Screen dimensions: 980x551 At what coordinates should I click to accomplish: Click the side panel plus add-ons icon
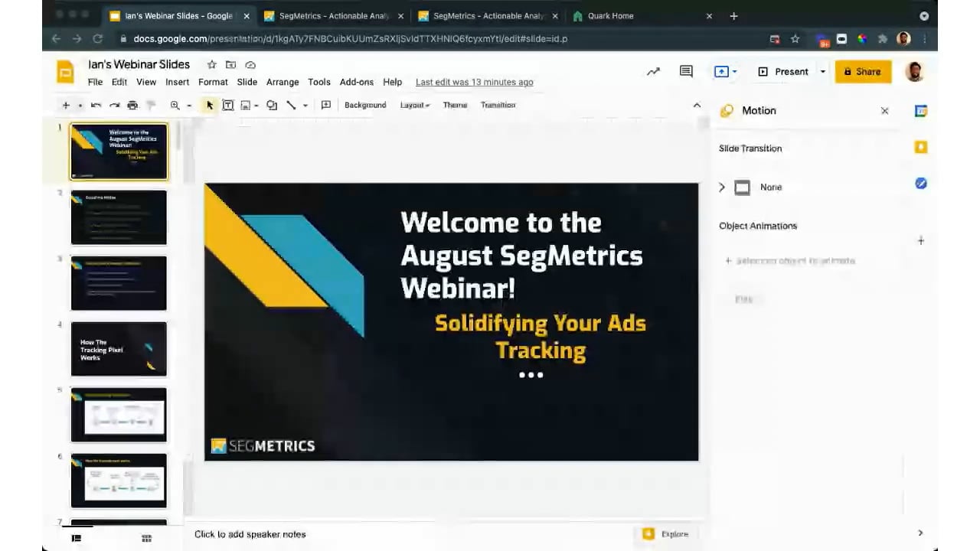[921, 241]
